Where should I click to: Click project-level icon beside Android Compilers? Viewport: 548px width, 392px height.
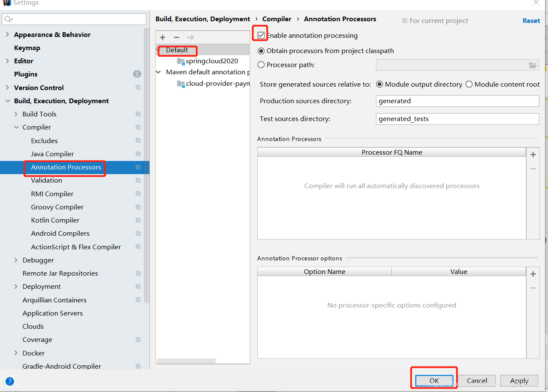point(138,233)
